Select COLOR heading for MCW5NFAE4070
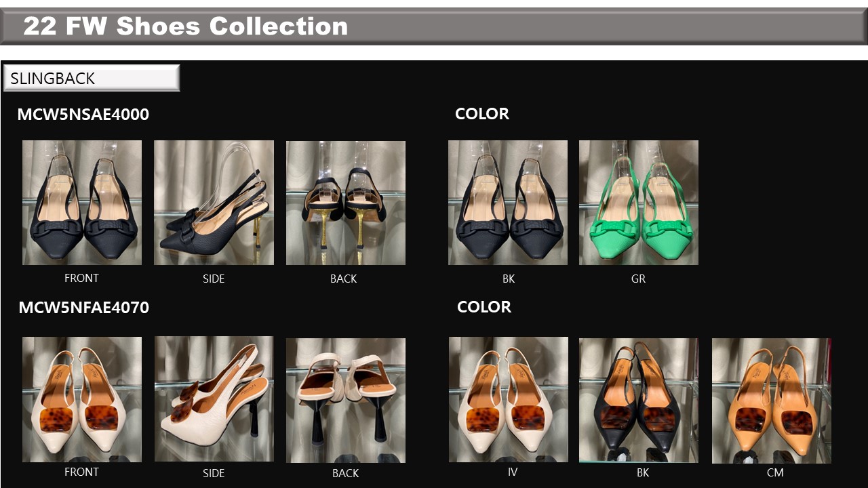 [484, 307]
